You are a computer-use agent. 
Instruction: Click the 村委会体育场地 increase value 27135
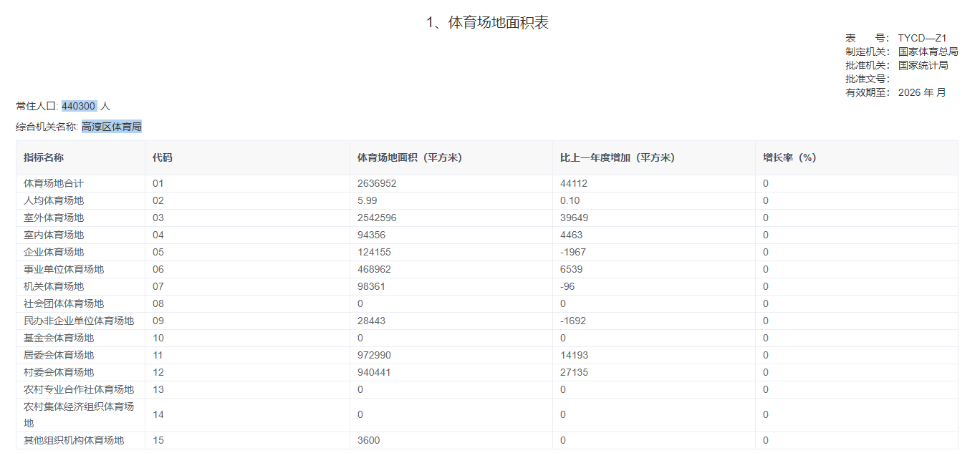pyautogui.click(x=574, y=372)
